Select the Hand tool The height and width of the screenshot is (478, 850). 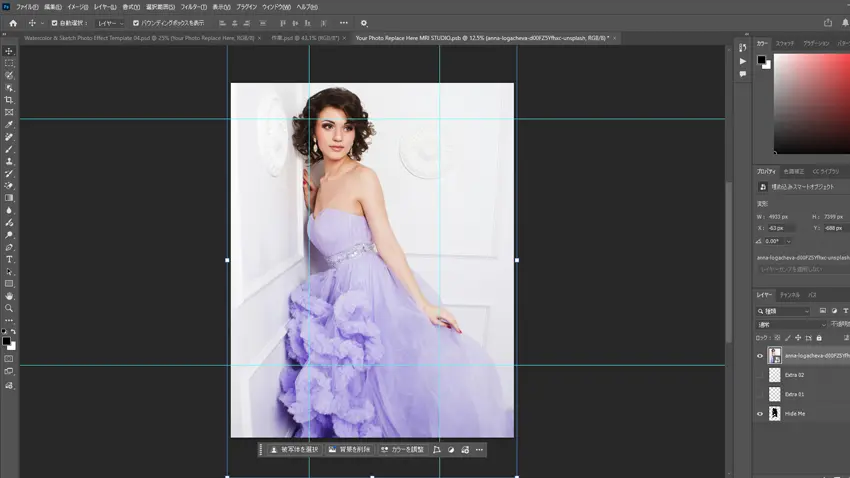(x=9, y=296)
